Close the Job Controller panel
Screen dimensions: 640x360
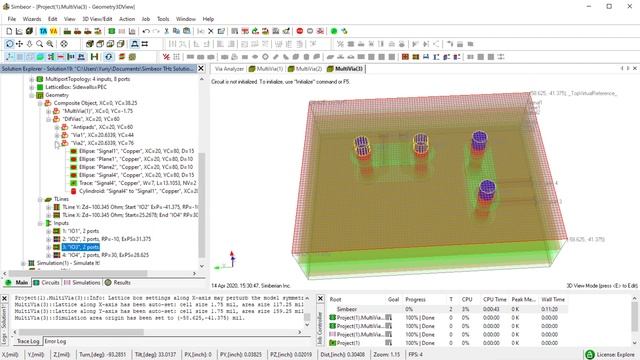tap(320, 299)
